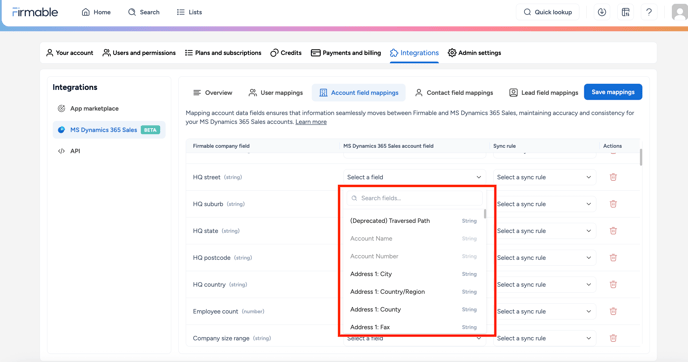This screenshot has height=362, width=688.
Task: Click the Firmable logo
Action: click(35, 12)
